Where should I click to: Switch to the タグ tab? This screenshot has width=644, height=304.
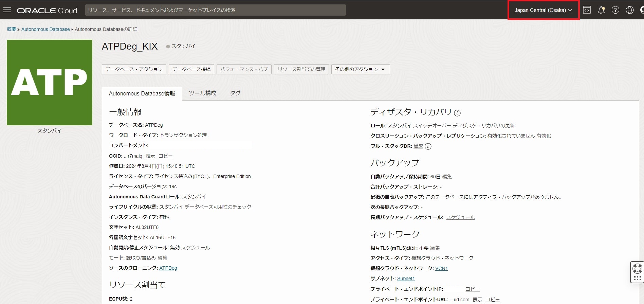pyautogui.click(x=235, y=93)
